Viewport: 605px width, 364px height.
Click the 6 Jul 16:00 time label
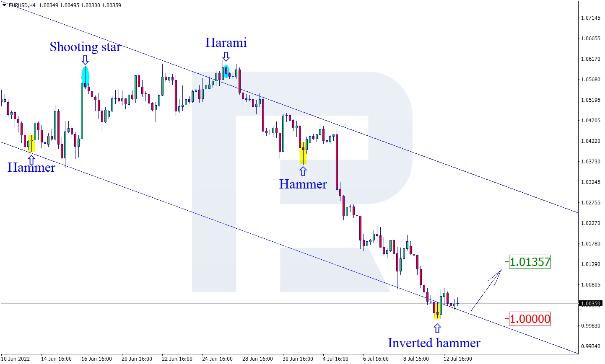(376, 359)
